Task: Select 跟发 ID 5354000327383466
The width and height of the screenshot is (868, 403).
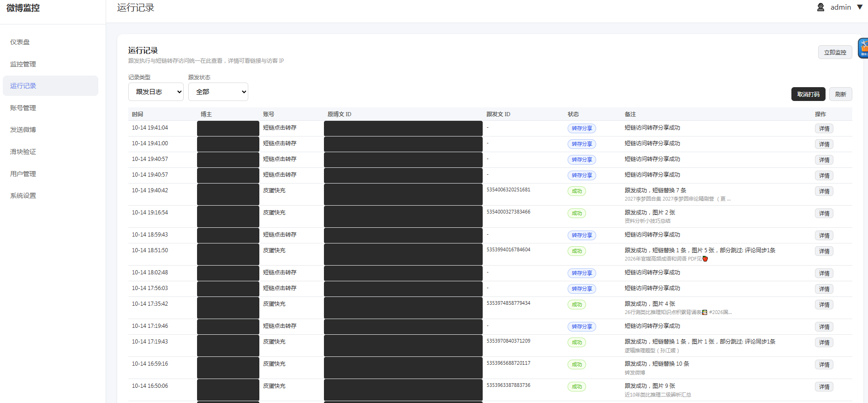Action: 509,212
